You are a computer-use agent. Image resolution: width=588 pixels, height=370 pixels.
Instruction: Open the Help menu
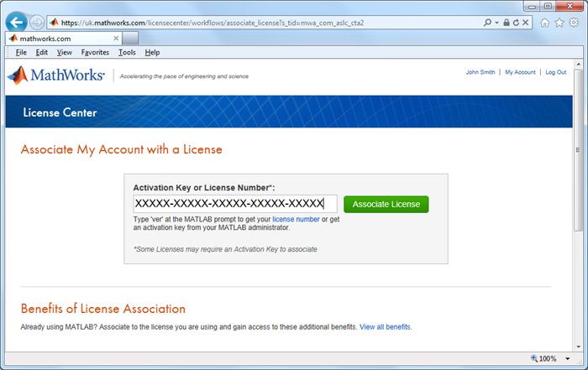tap(152, 53)
